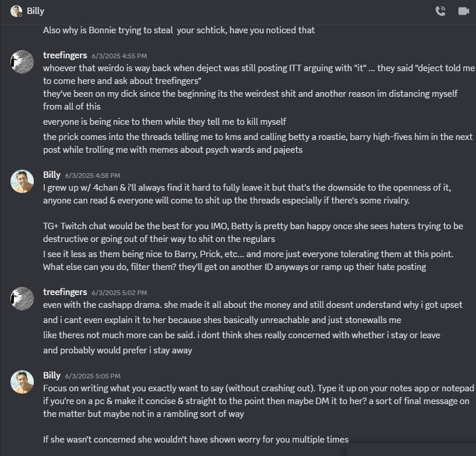The image size is (476, 456).
Task: Click Billy's avatar in the header
Action: coord(16,11)
